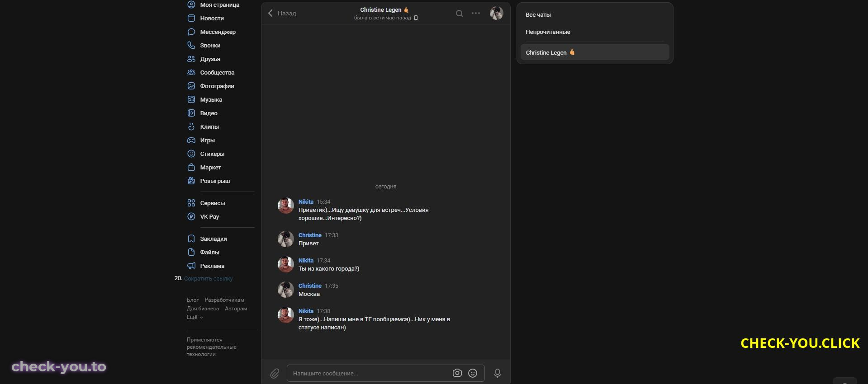Viewport: 868px width, 384px height.
Task: Attach a photo with the camera icon
Action: coord(457,373)
